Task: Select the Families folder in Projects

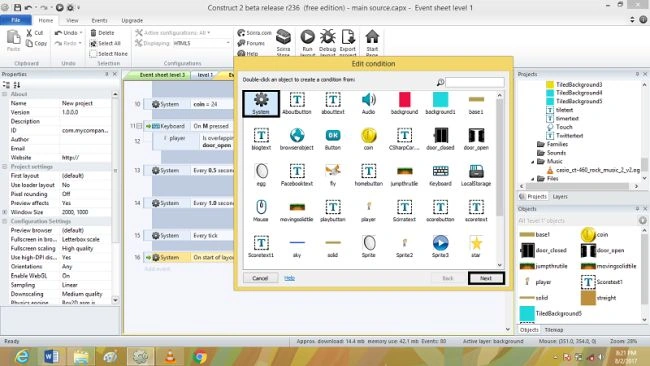Action: pyautogui.click(x=552, y=144)
